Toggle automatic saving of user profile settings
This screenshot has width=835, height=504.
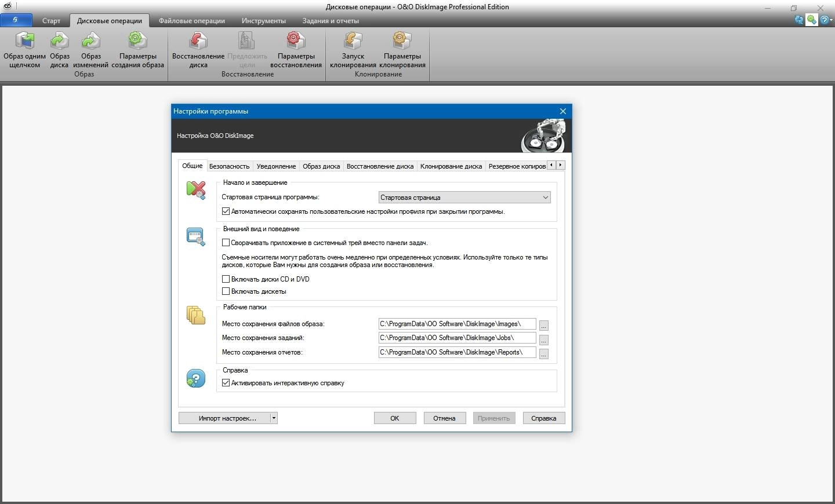click(x=226, y=211)
